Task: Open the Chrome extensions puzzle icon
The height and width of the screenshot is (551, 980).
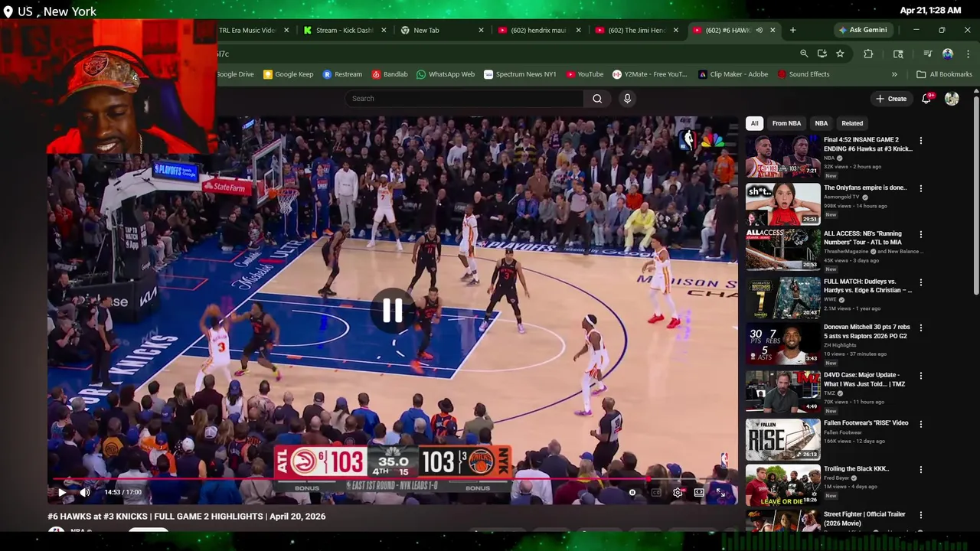Action: point(868,54)
